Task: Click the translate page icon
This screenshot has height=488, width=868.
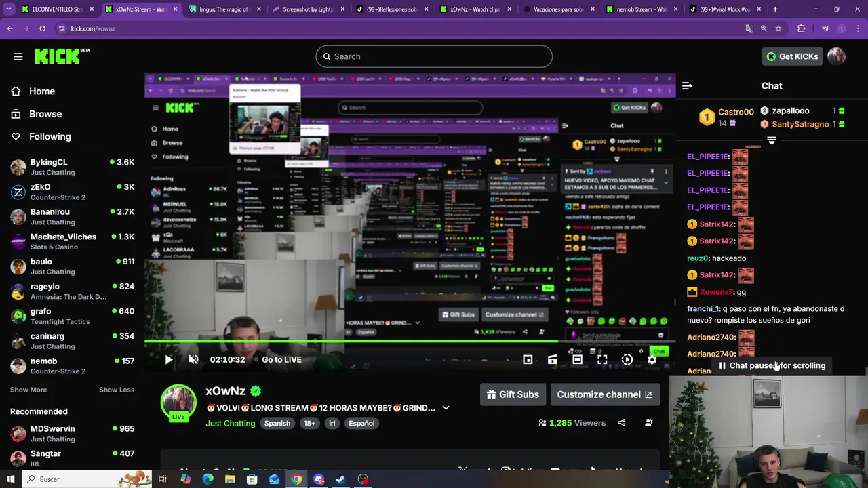Action: 749,28
